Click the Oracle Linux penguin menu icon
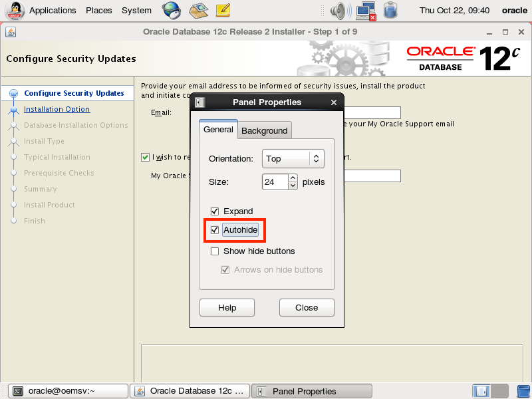 pos(15,11)
